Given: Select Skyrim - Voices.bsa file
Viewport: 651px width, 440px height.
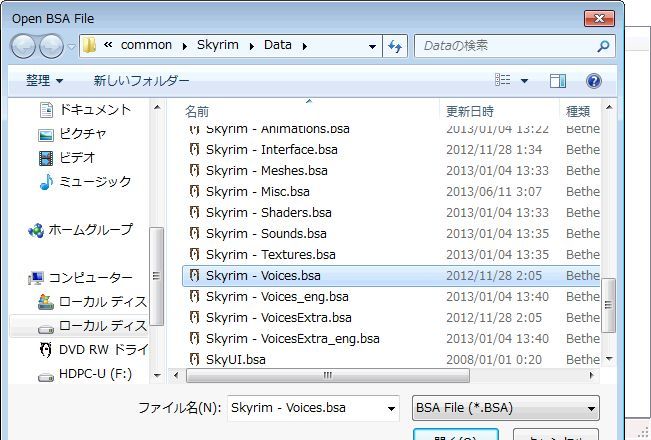Looking at the screenshot, I should point(390,276).
